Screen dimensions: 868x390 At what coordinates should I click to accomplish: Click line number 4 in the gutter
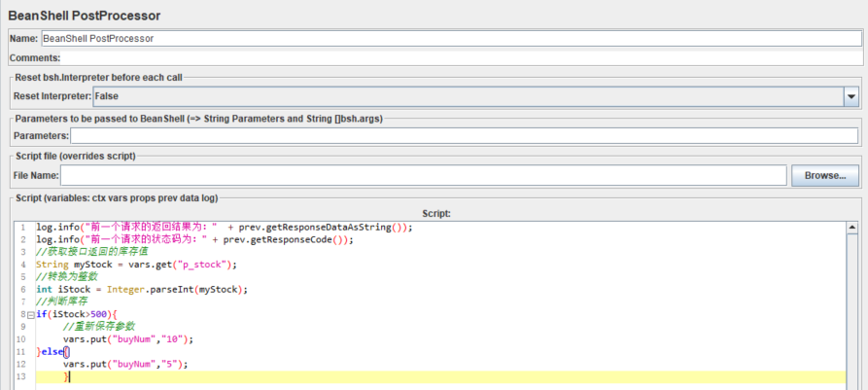tap(23, 265)
